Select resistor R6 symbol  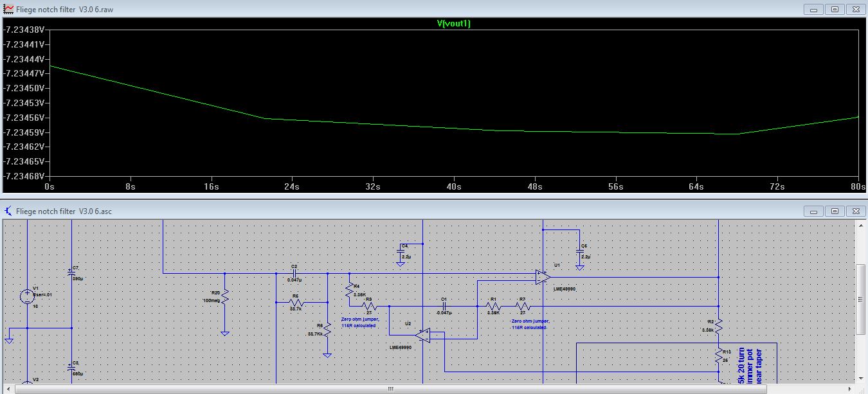pyautogui.click(x=327, y=330)
